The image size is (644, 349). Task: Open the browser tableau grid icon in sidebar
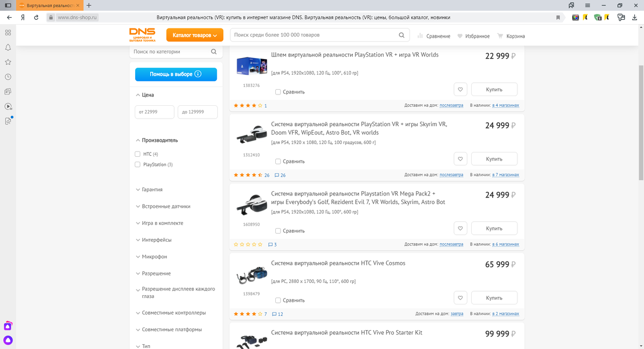[x=8, y=32]
